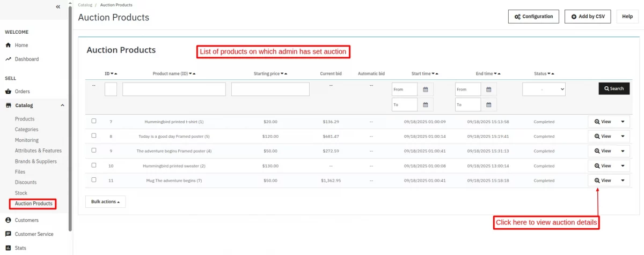
Task: Tick checkbox for Today is a good day poster
Action: 94,136
